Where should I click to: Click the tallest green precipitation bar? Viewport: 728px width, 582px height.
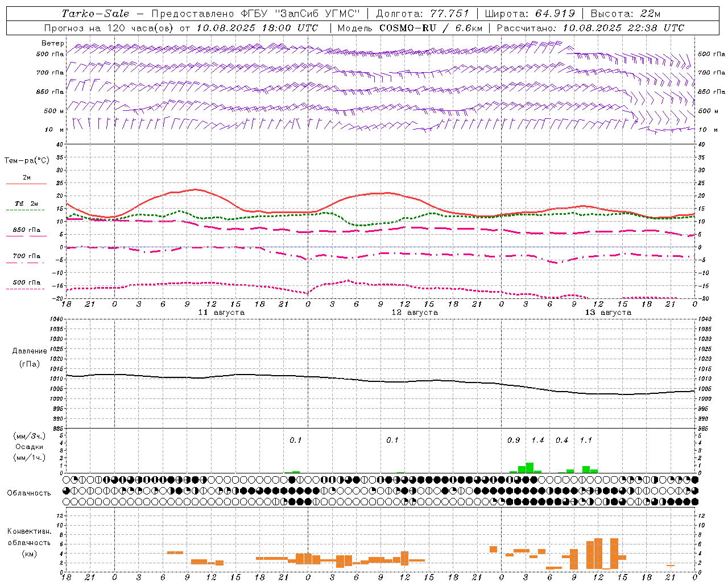click(x=530, y=468)
